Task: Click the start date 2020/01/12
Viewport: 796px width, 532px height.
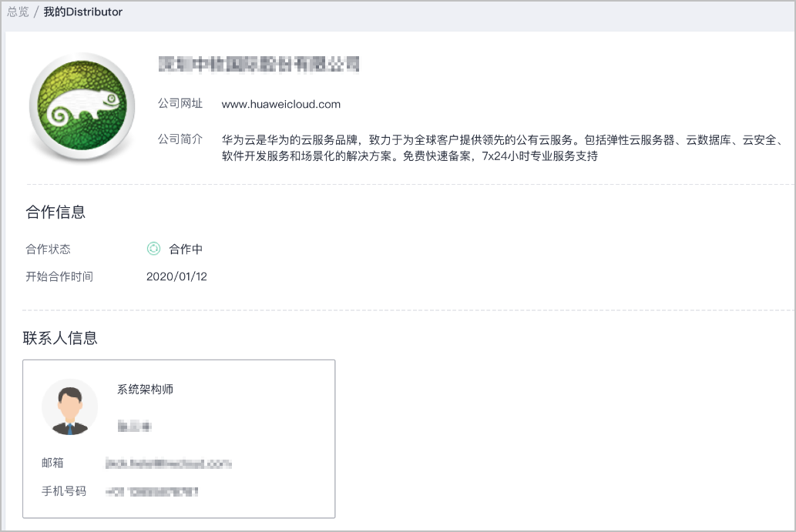Action: pyautogui.click(x=176, y=276)
